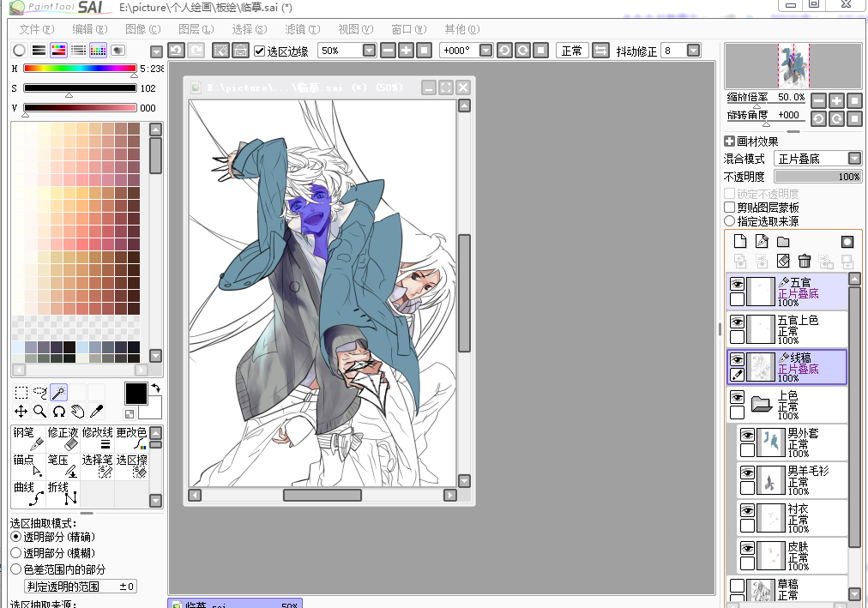Open the 50% zoom dropdown
This screenshot has height=608, width=868.
(x=369, y=51)
